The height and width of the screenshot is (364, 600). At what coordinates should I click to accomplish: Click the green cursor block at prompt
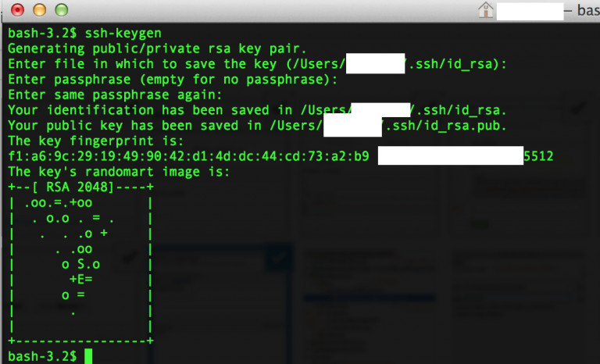coord(88,356)
